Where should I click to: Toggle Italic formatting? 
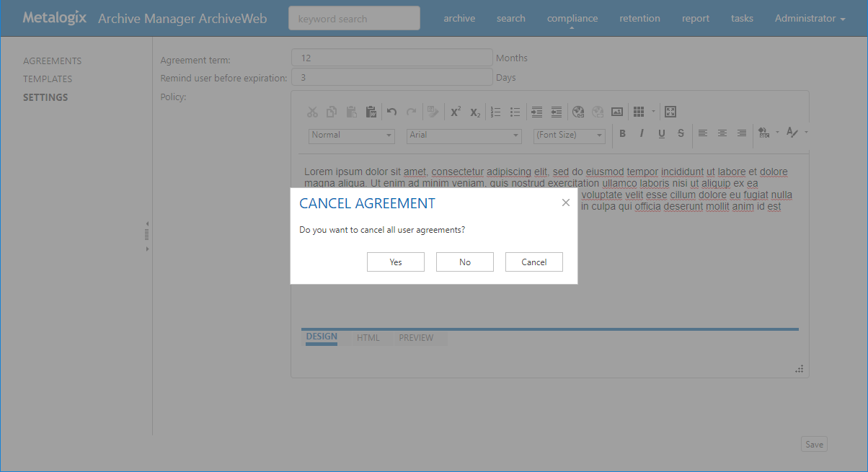tap(642, 133)
